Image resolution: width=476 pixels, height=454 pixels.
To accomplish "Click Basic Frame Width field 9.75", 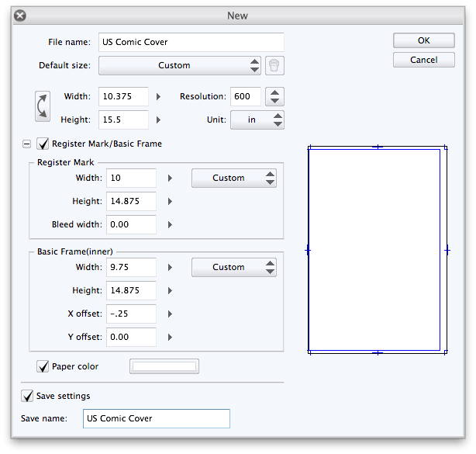I will (x=131, y=267).
